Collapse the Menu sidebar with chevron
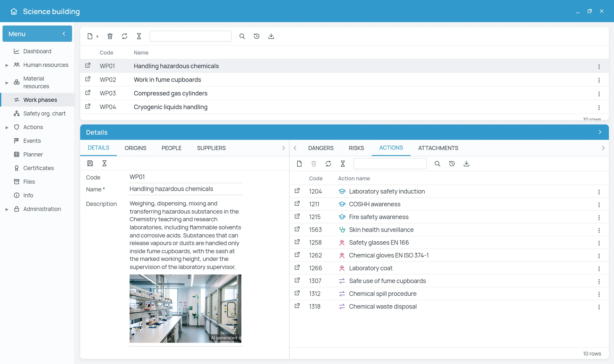The image size is (614, 364). pyautogui.click(x=64, y=34)
